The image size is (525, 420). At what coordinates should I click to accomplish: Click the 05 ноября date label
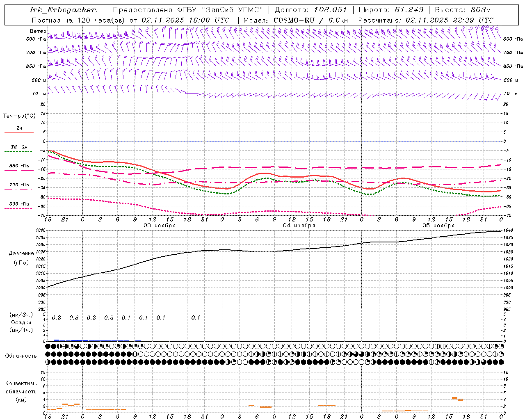[438, 226]
